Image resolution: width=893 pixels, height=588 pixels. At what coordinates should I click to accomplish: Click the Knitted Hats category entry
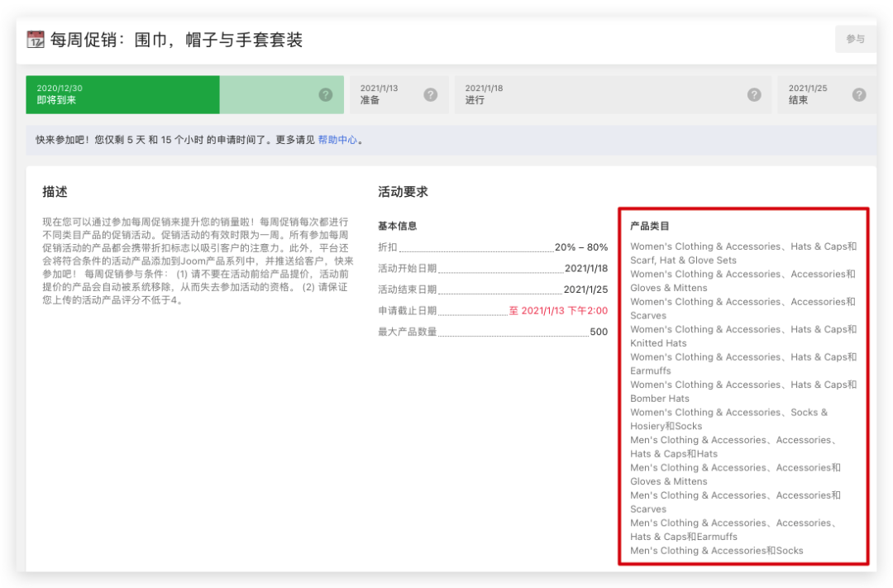pos(658,343)
